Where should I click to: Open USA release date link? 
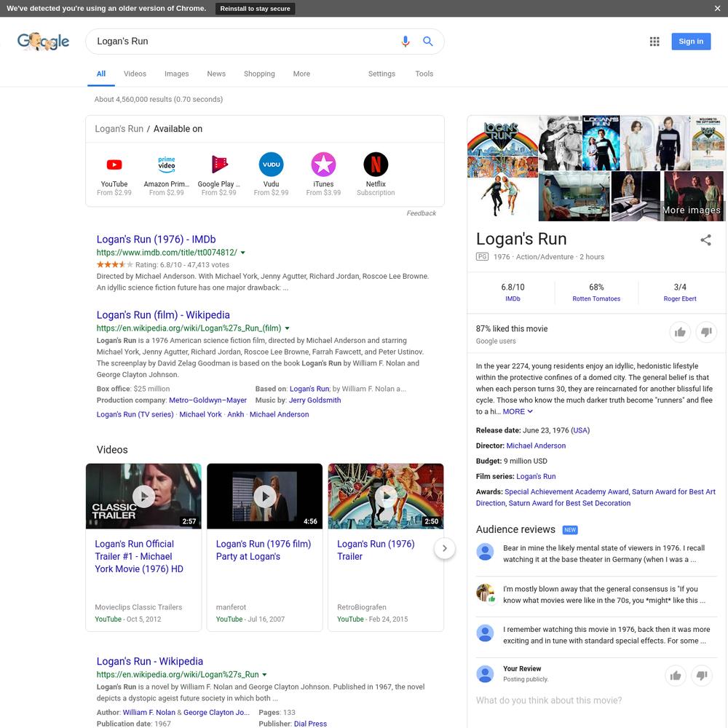coord(580,430)
